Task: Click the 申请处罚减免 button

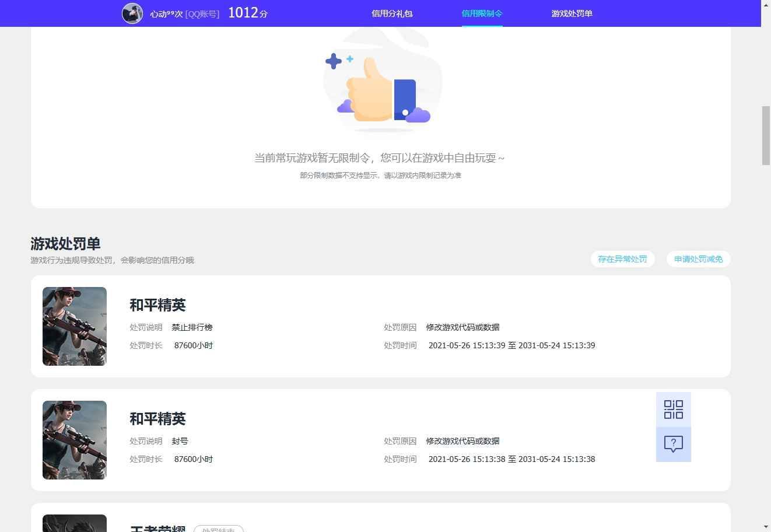Action: tap(698, 259)
